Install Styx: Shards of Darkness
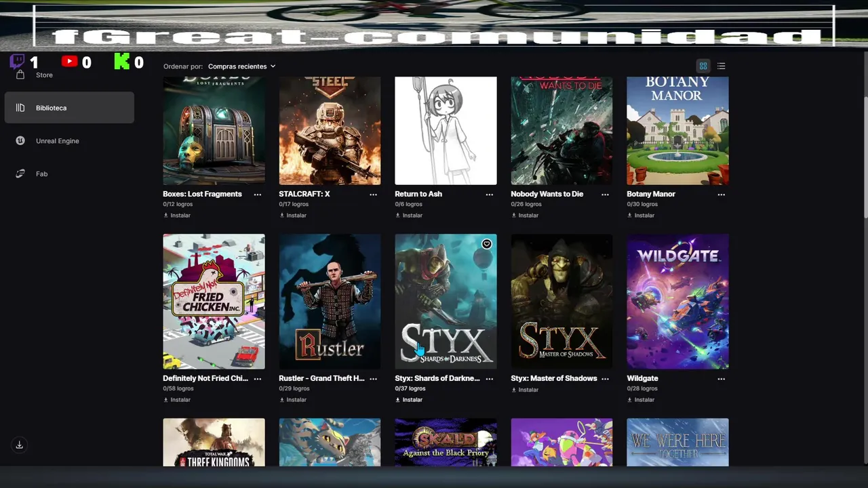 [x=409, y=400]
